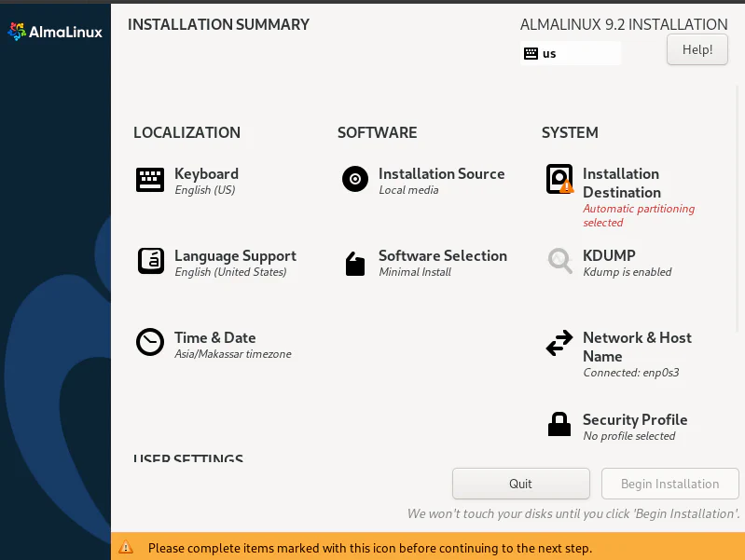745x560 pixels.
Task: Click the 'Asia/Makassar timezone' text
Action: (233, 354)
